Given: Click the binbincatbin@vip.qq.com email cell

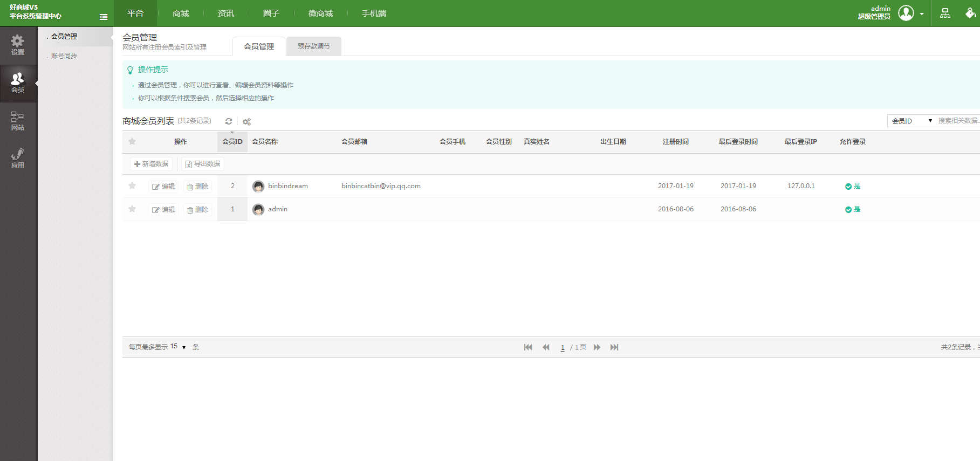Looking at the screenshot, I should [381, 186].
